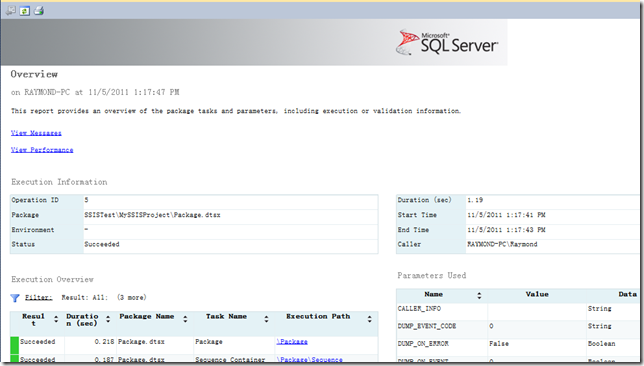Viewport: 644px width, 366px height.
Task: Select the DUMP_EVENT_CODE parameter name
Action: [x=427, y=326]
